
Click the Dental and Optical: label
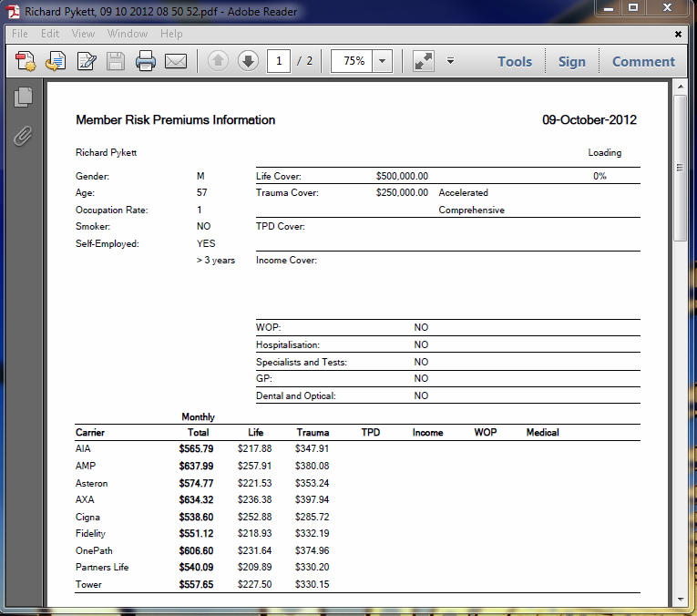[295, 395]
